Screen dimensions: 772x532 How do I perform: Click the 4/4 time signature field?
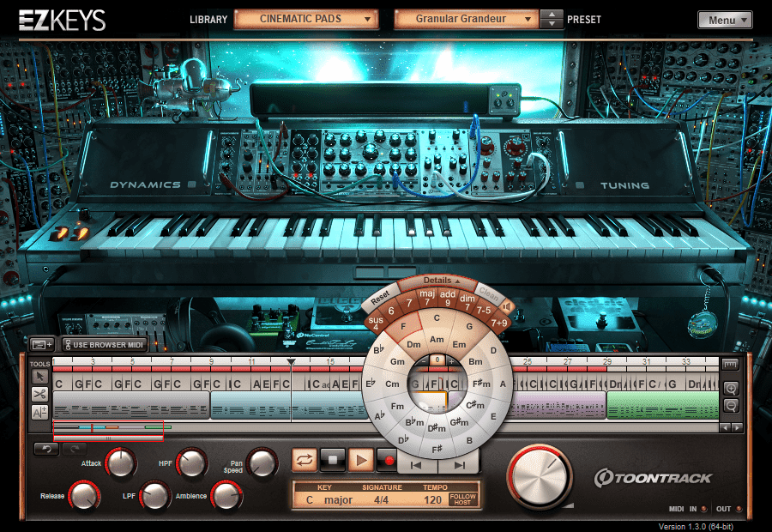point(381,499)
